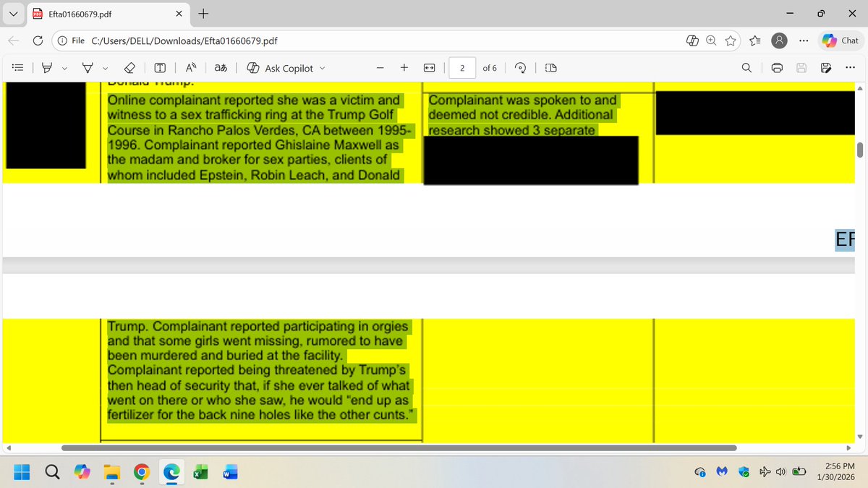Add this page to favorites
This screenshot has width=868, height=488.
(x=731, y=41)
